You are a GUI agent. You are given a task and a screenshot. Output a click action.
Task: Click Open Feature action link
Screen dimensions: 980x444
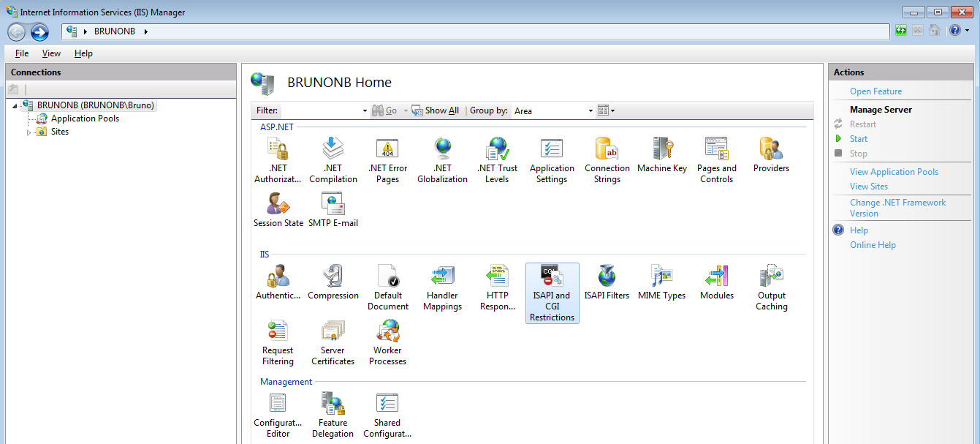click(x=875, y=91)
